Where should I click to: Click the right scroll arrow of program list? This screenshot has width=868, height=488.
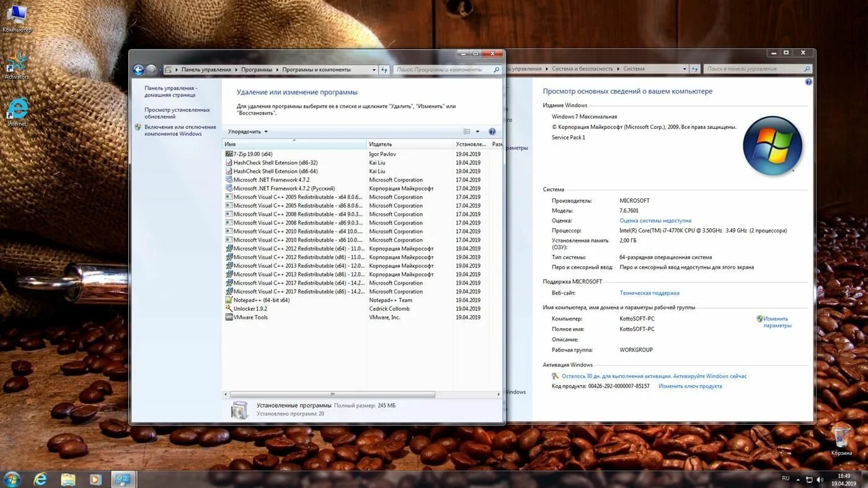point(498,394)
